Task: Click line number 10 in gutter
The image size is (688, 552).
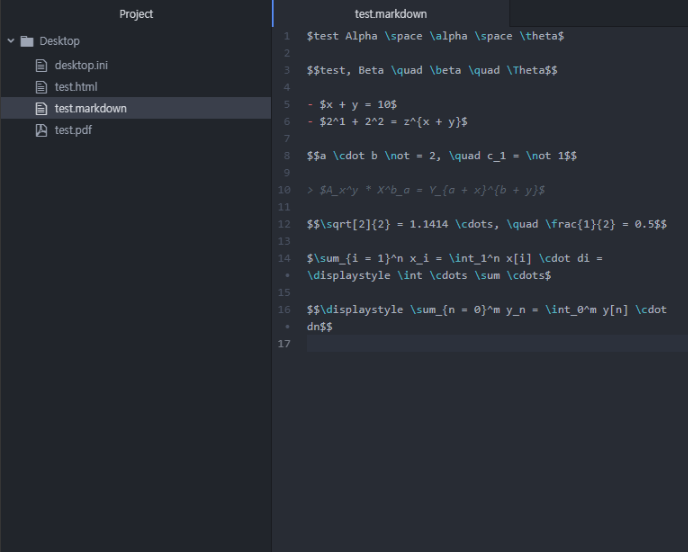Action: tap(284, 190)
